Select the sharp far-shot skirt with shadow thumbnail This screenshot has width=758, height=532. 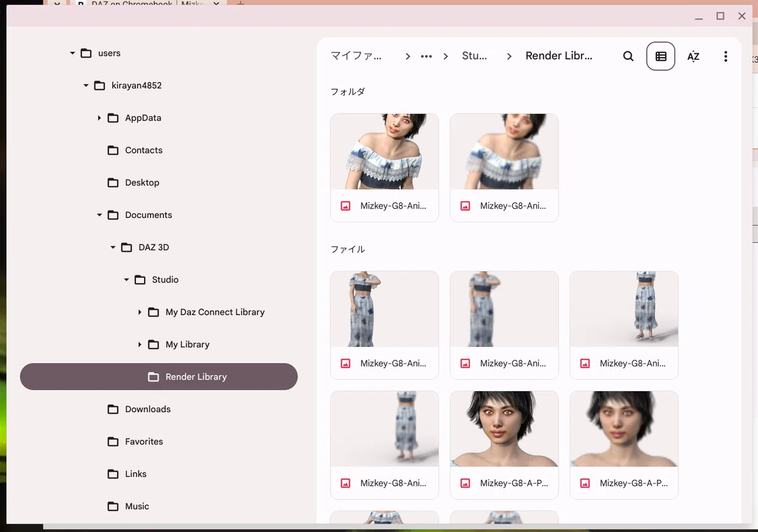624,309
